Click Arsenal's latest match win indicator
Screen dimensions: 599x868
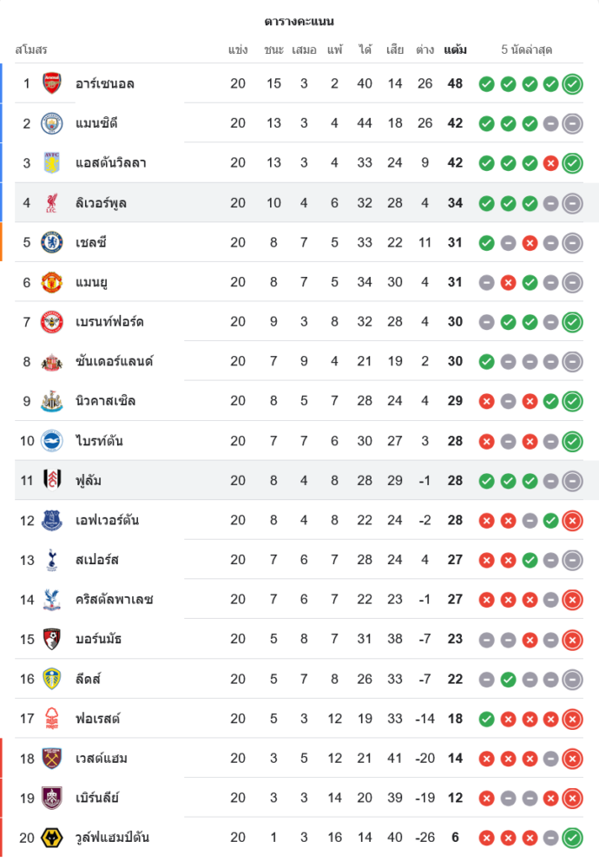coord(572,84)
